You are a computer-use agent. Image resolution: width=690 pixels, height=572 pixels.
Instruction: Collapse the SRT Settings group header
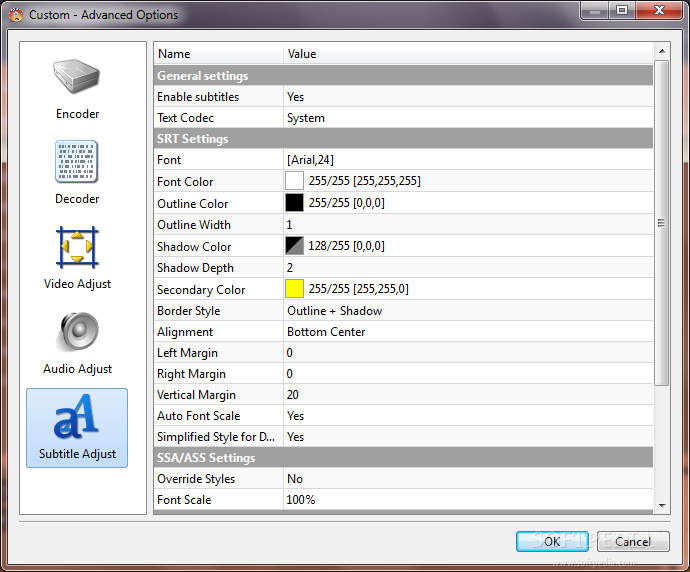pos(404,139)
